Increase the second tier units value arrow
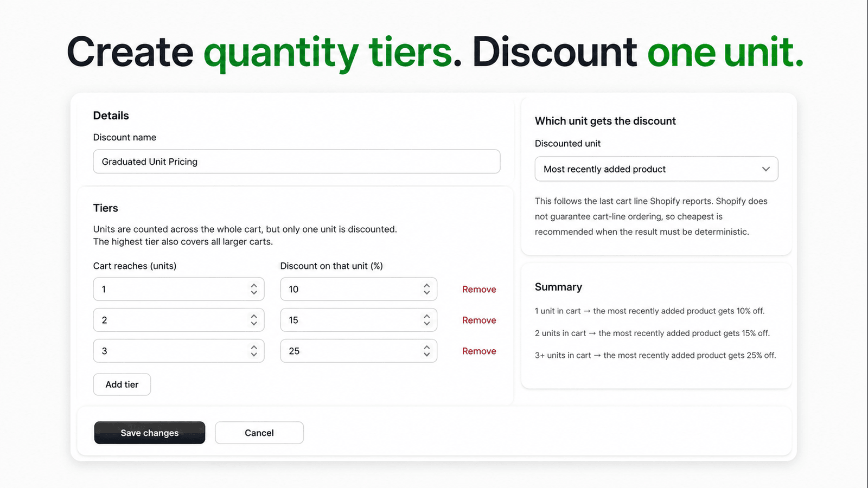This screenshot has width=868, height=488. pos(254,317)
